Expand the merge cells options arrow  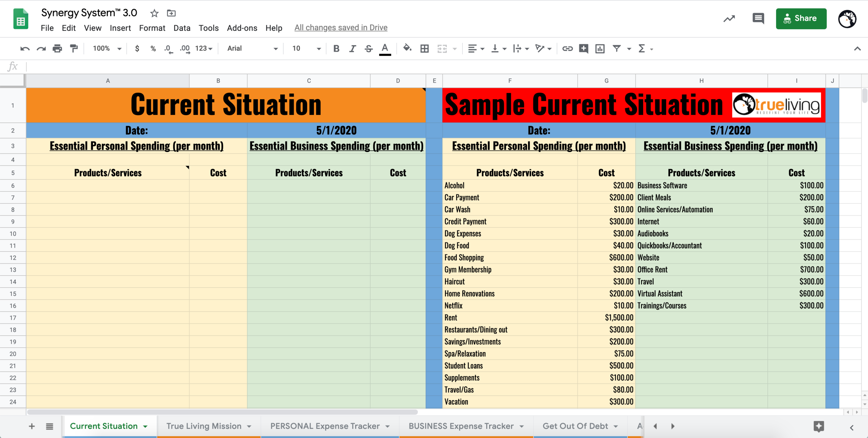tap(455, 49)
